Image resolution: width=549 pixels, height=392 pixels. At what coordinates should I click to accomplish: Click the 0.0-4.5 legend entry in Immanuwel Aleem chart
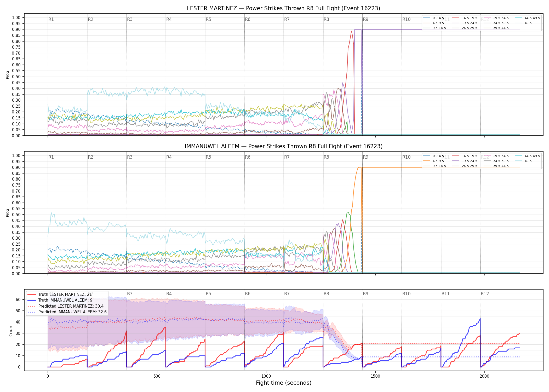(433, 156)
